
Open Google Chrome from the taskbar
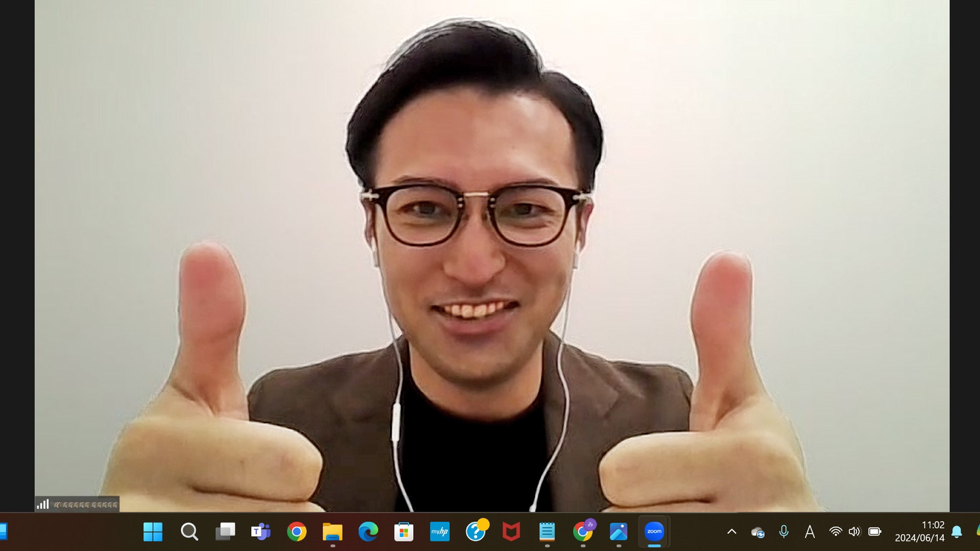(297, 531)
